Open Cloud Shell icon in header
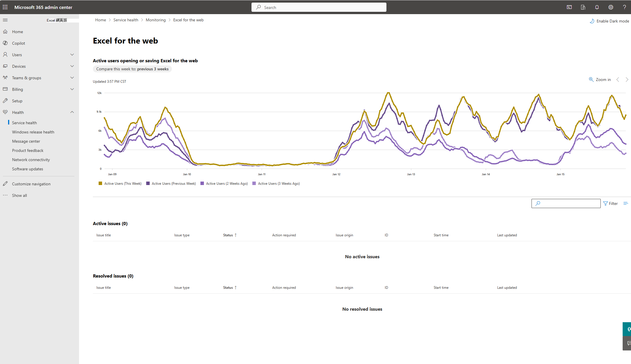 point(569,7)
